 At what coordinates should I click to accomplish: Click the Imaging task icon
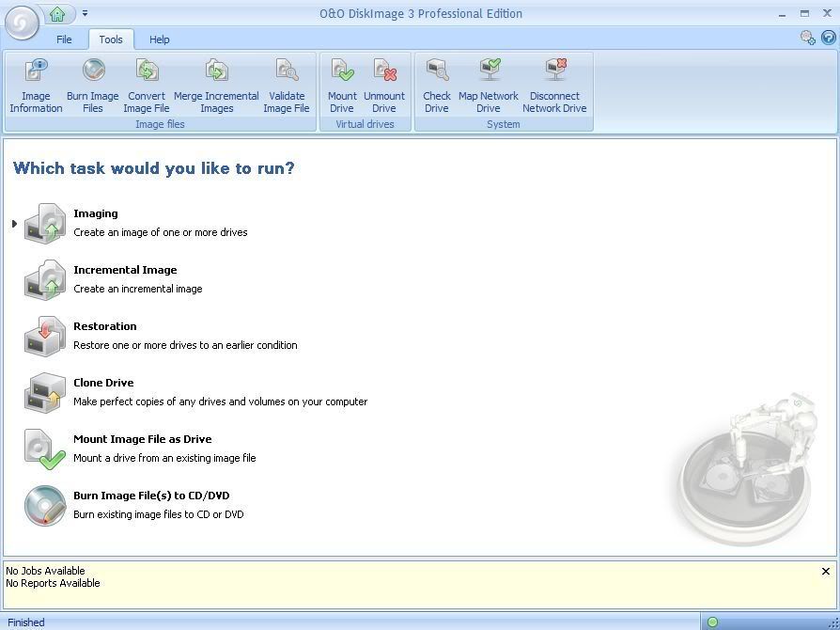point(45,223)
